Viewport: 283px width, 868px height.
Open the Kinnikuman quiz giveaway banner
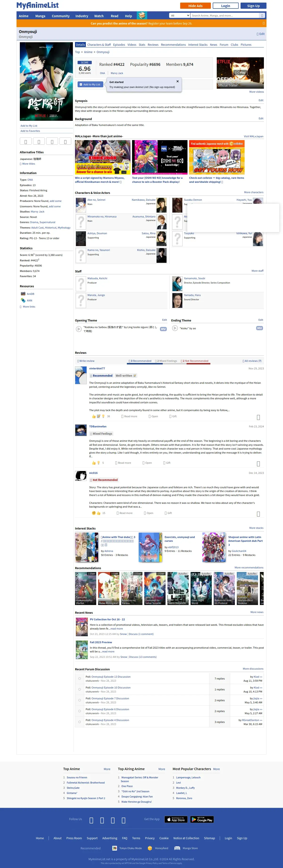coord(103,157)
